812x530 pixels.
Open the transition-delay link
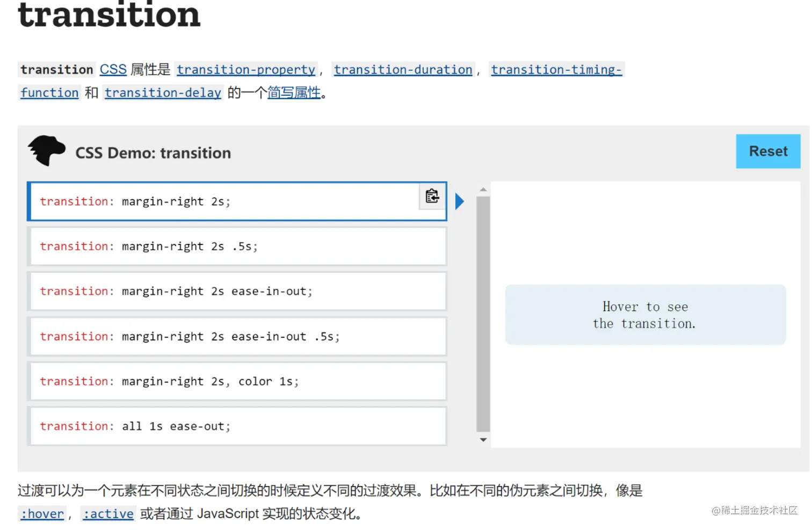pos(163,93)
